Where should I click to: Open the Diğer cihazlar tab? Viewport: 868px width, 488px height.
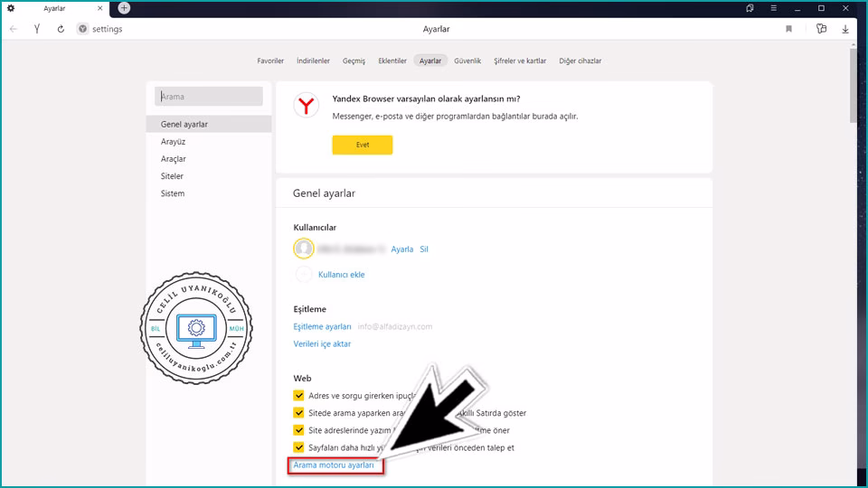tap(580, 61)
